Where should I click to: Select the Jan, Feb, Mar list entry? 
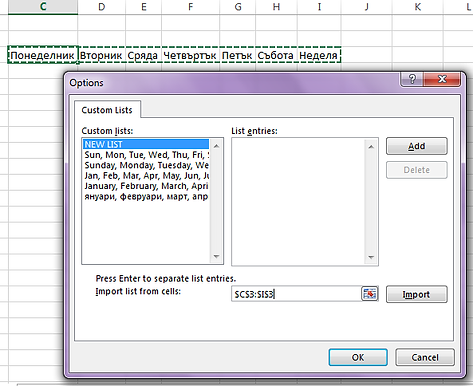[x=146, y=175]
